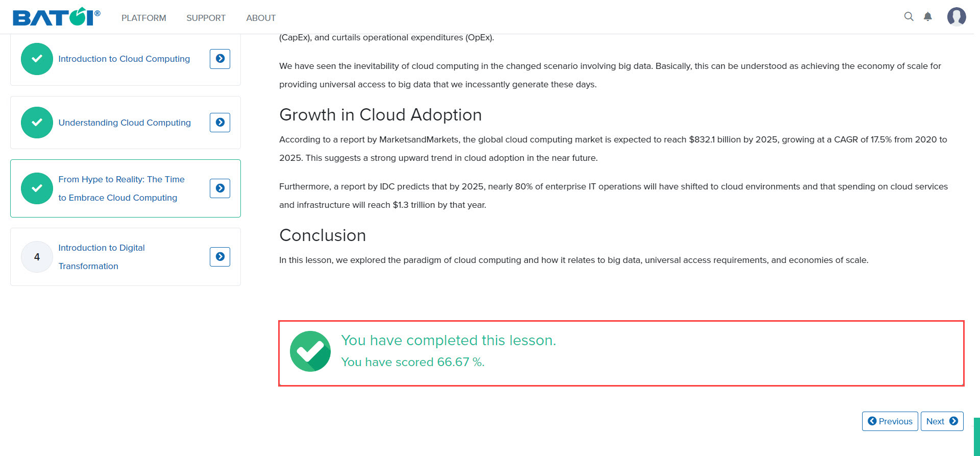Go to the Previous lesson

tap(890, 421)
